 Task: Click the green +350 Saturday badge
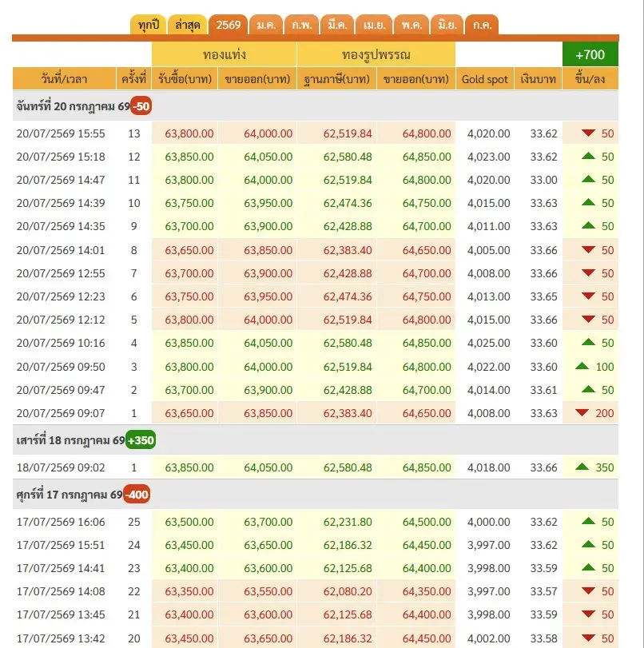(141, 440)
